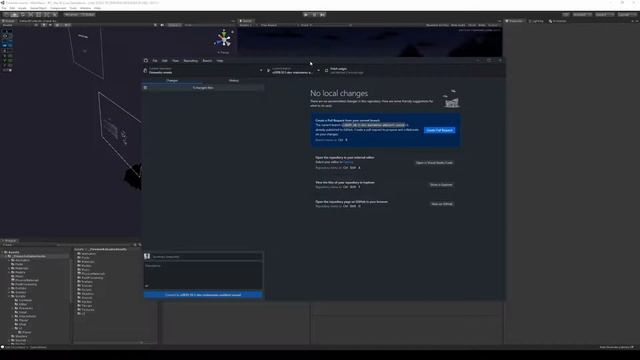Select the Interactables folder under Scripts
The width and height of the screenshot is (640, 360).
(x=26, y=316)
